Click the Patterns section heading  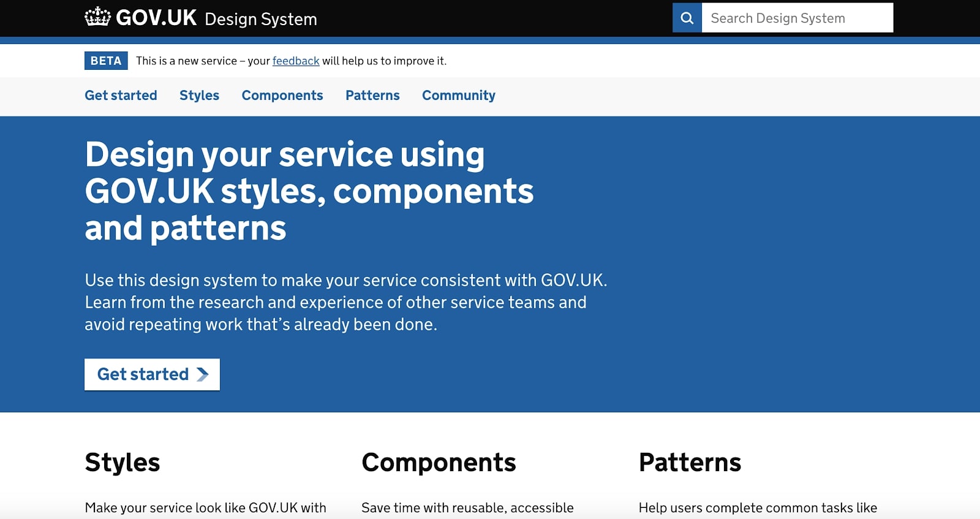pos(690,463)
